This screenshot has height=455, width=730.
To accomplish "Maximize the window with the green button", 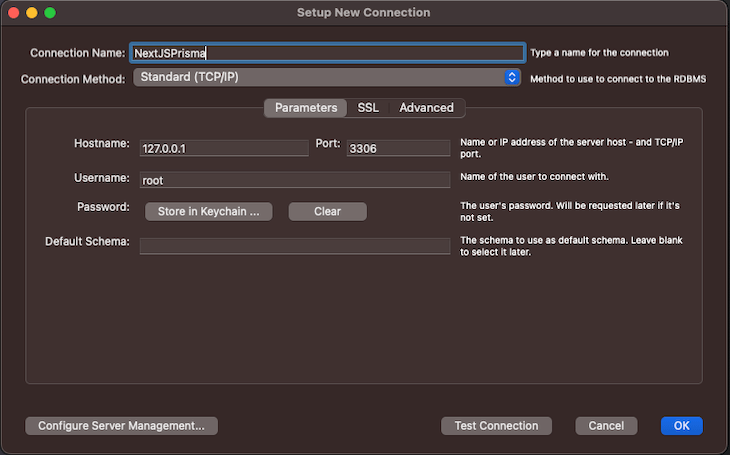I will coord(50,13).
